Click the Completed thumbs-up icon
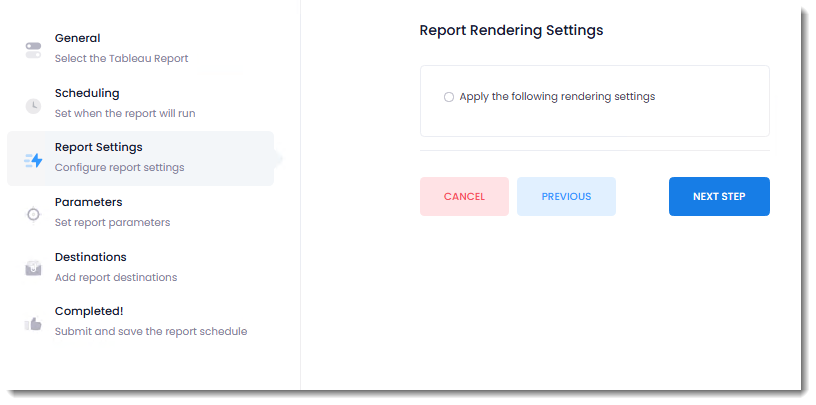 coord(33,323)
